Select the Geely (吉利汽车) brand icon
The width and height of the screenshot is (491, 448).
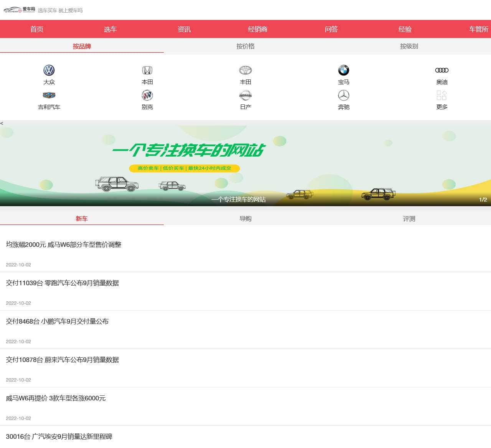pyautogui.click(x=49, y=95)
